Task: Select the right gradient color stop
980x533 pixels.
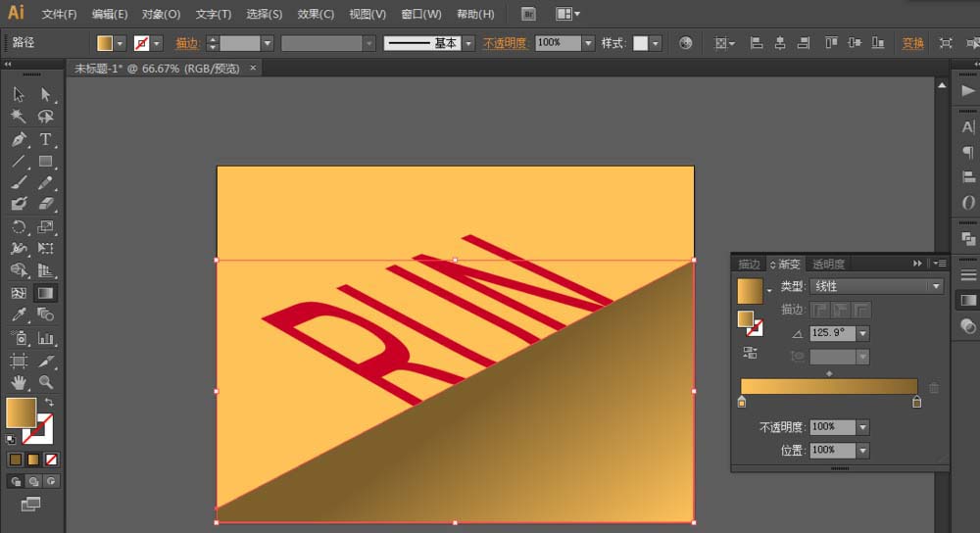Action: tap(916, 402)
